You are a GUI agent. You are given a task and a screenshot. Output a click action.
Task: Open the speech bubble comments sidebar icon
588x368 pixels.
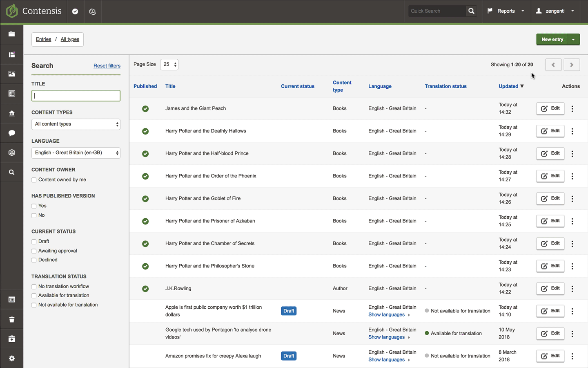[12, 133]
